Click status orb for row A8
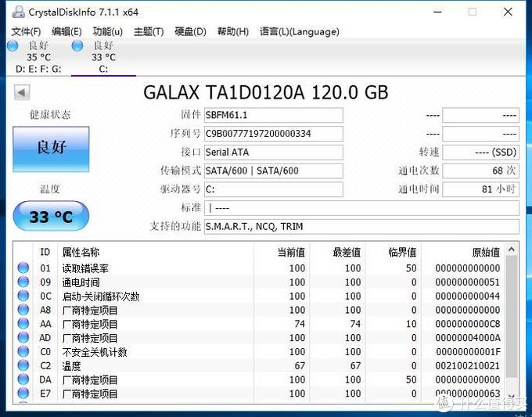The image size is (532, 417). 23,310
